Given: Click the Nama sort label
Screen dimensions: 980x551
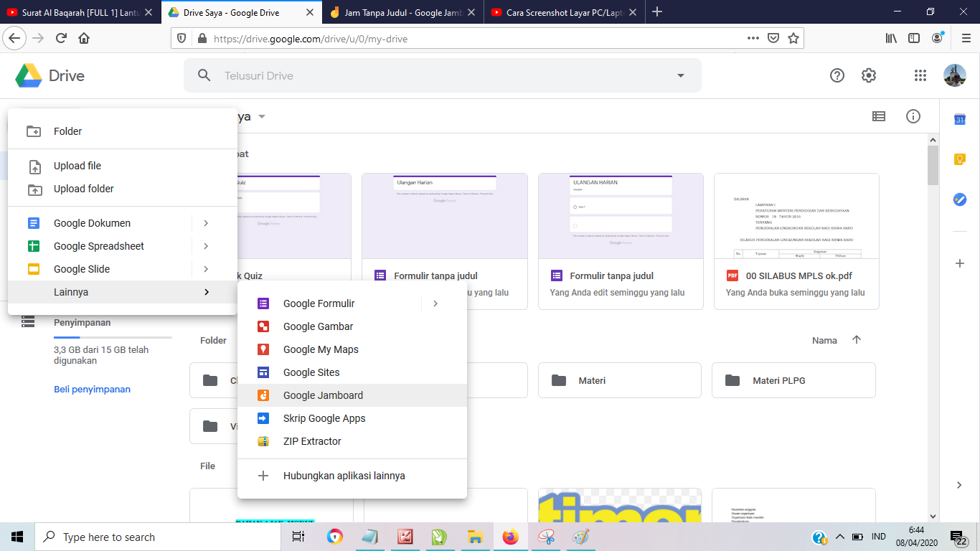Looking at the screenshot, I should [x=824, y=341].
